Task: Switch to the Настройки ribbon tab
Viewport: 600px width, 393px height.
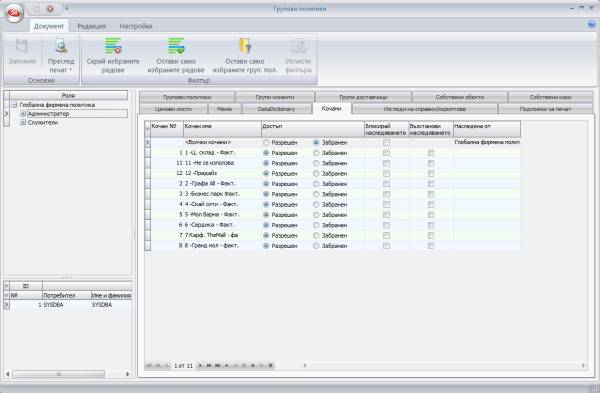Action: coord(136,26)
